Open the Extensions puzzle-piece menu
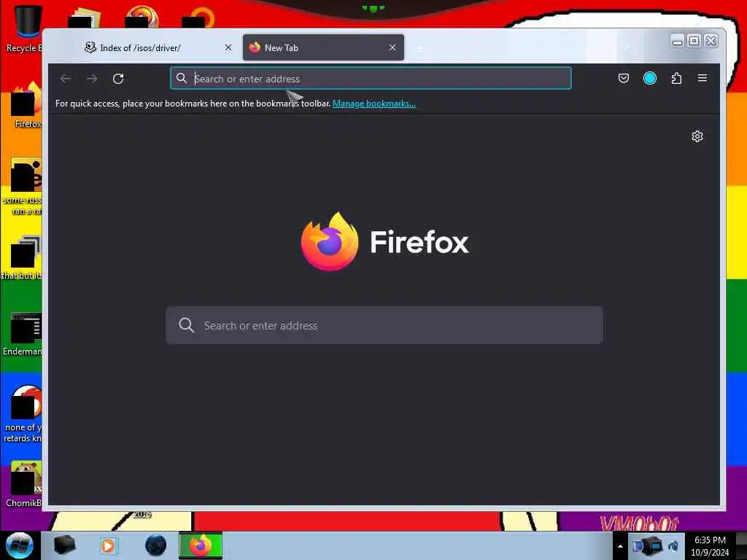The height and width of the screenshot is (560, 747). coord(676,78)
